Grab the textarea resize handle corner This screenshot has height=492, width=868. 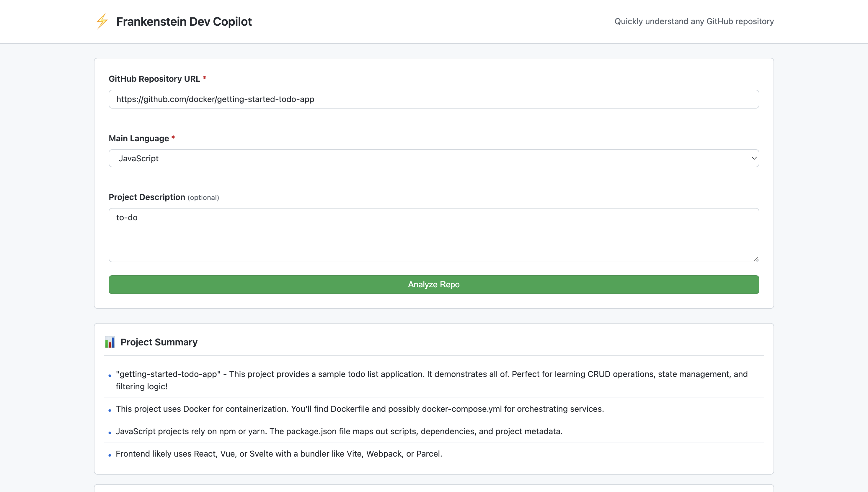[x=756, y=259]
